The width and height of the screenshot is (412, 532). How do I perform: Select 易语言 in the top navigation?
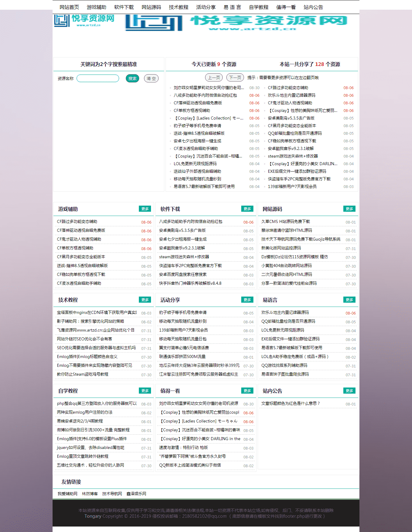232,7
